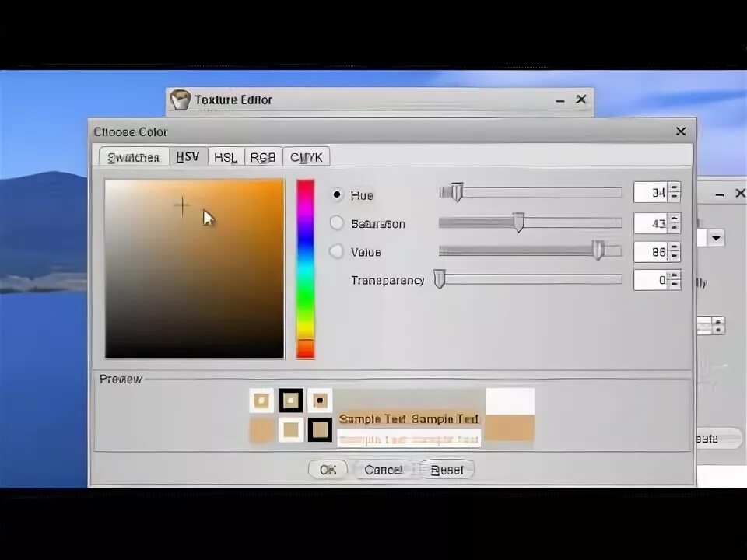Enable the Saturation radio button
The height and width of the screenshot is (560, 747).
(337, 223)
